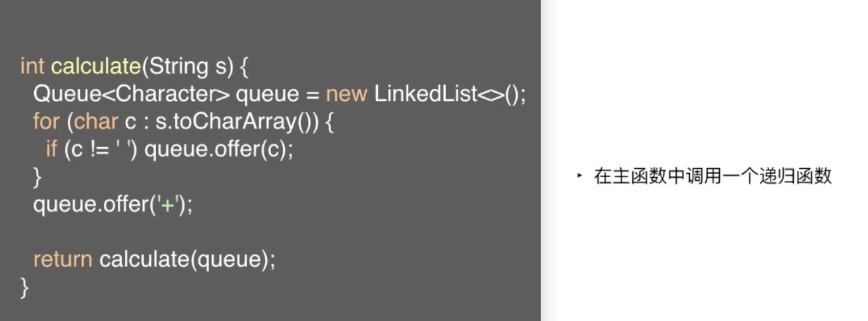This screenshot has width=868, height=321.
Task: Click the "return" keyword
Action: [63, 259]
